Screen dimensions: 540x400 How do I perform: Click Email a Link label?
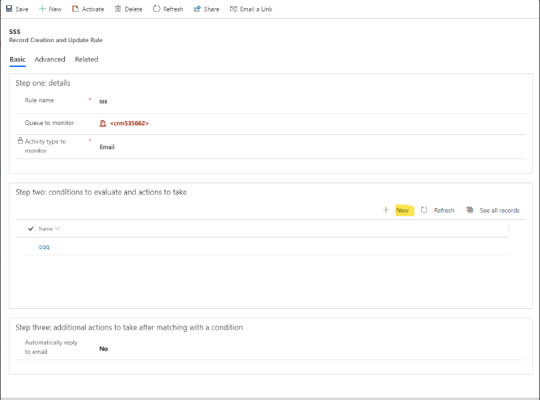[x=256, y=9]
